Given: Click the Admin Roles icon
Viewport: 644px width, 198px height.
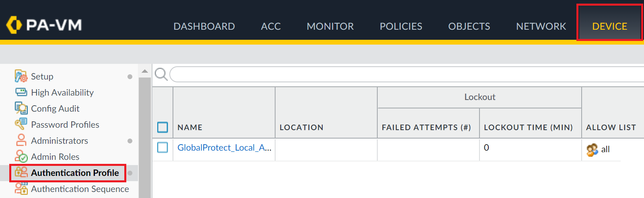Looking at the screenshot, I should (x=21, y=156).
